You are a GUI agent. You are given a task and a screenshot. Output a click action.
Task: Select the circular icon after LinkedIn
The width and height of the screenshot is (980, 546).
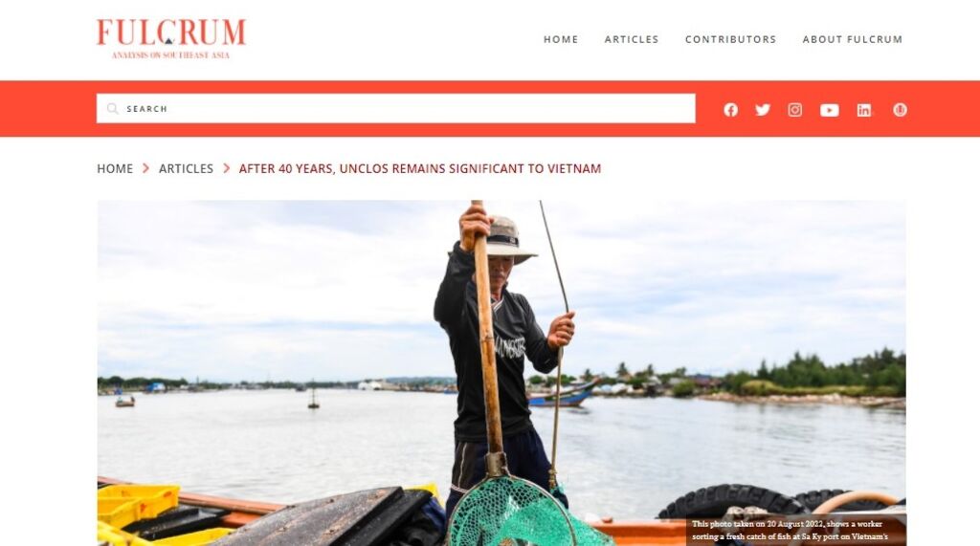[x=900, y=110]
